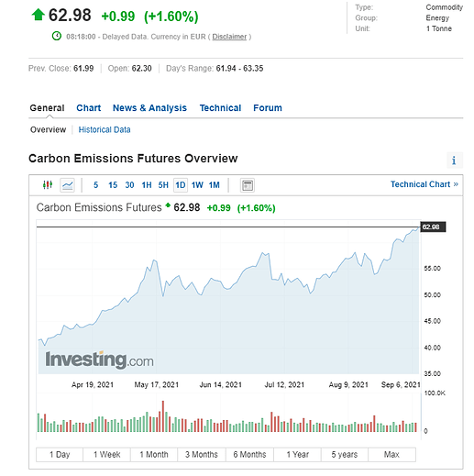Open the Forum tab

tap(268, 108)
